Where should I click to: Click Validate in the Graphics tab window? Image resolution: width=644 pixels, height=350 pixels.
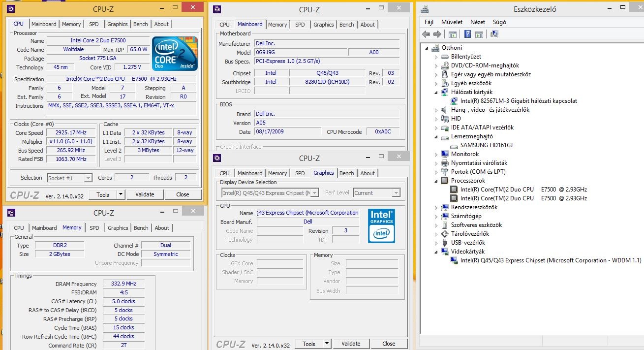coord(351,344)
